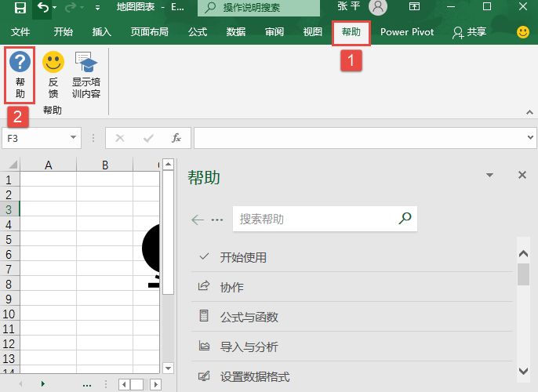The width and height of the screenshot is (538, 392).
Task: Open the help pane options dropdown arrow
Action: coord(489,176)
